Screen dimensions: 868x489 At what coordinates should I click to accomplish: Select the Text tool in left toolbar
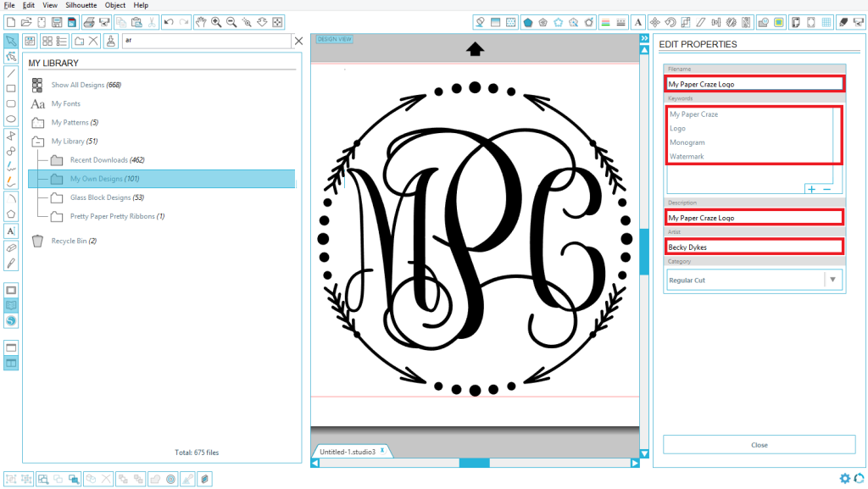point(11,231)
